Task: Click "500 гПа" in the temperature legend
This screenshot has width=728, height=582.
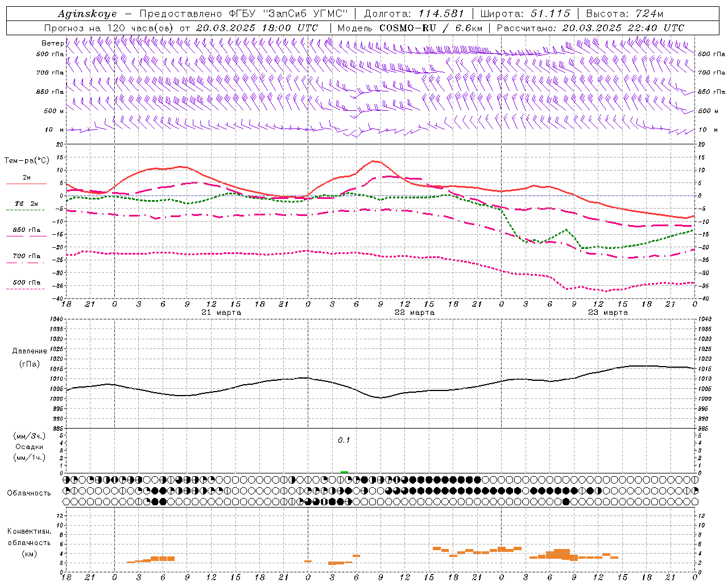Action: pyautogui.click(x=26, y=282)
